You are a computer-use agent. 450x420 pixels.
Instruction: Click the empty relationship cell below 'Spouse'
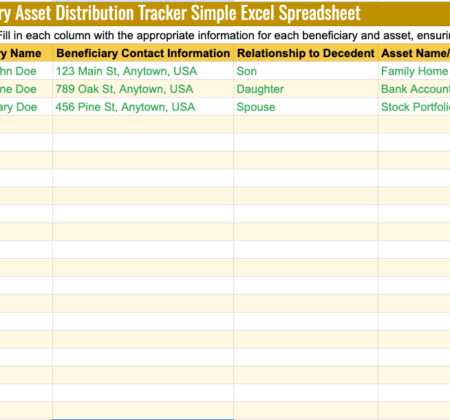pyautogui.click(x=306, y=125)
